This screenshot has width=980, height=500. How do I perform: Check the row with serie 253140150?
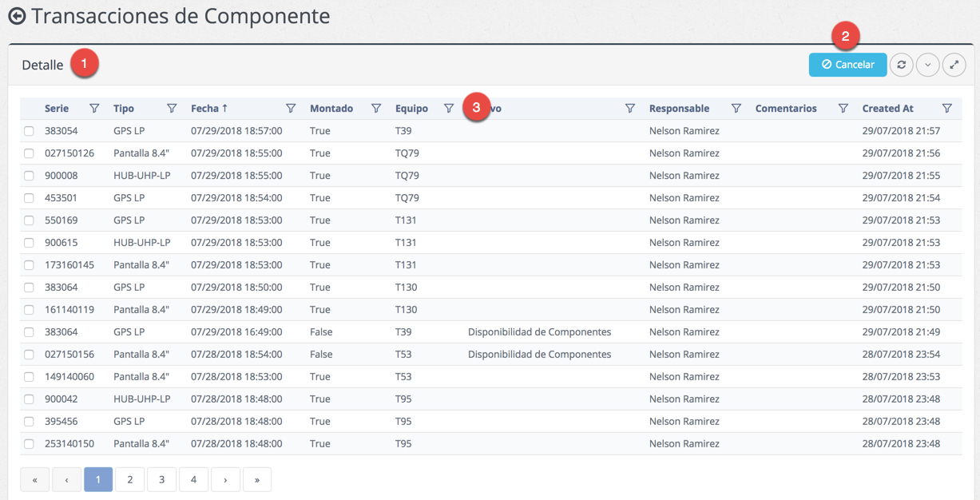pyautogui.click(x=29, y=444)
